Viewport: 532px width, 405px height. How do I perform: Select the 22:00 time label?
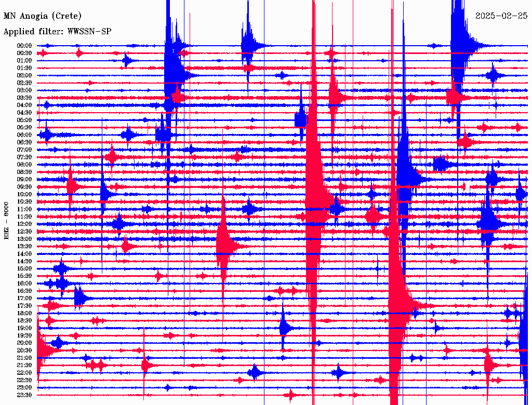point(24,373)
